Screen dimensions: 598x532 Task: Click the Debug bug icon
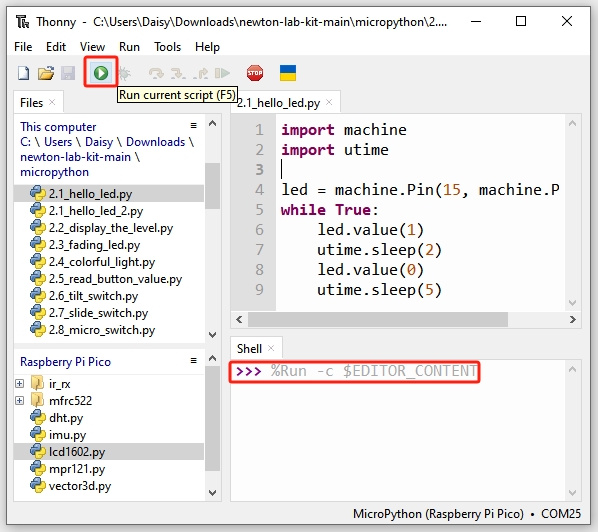124,73
